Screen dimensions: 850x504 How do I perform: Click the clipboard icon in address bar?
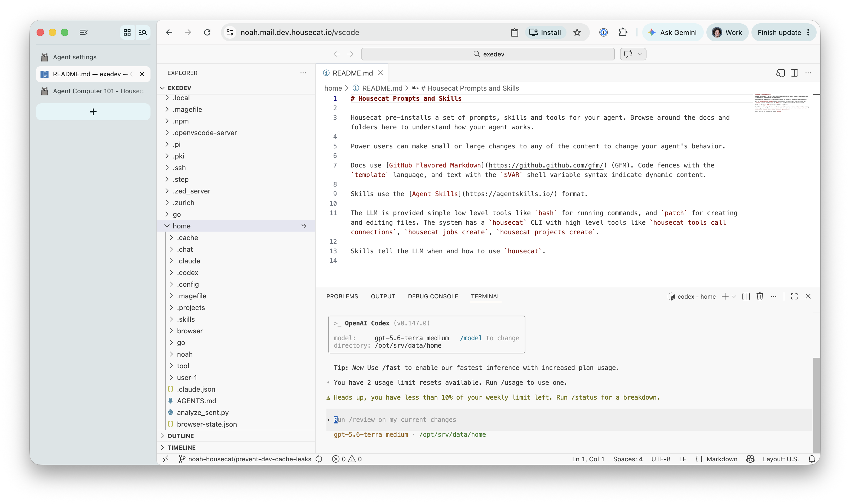click(514, 32)
